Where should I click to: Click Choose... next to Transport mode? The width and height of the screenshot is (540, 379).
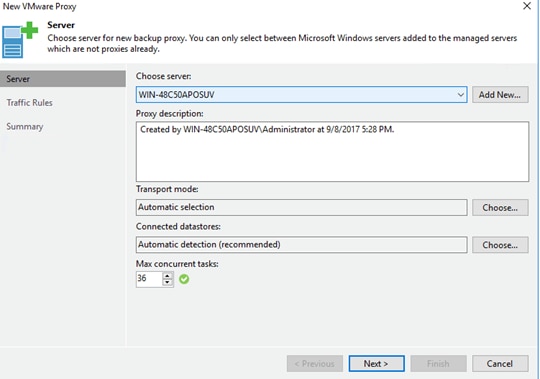coord(500,208)
